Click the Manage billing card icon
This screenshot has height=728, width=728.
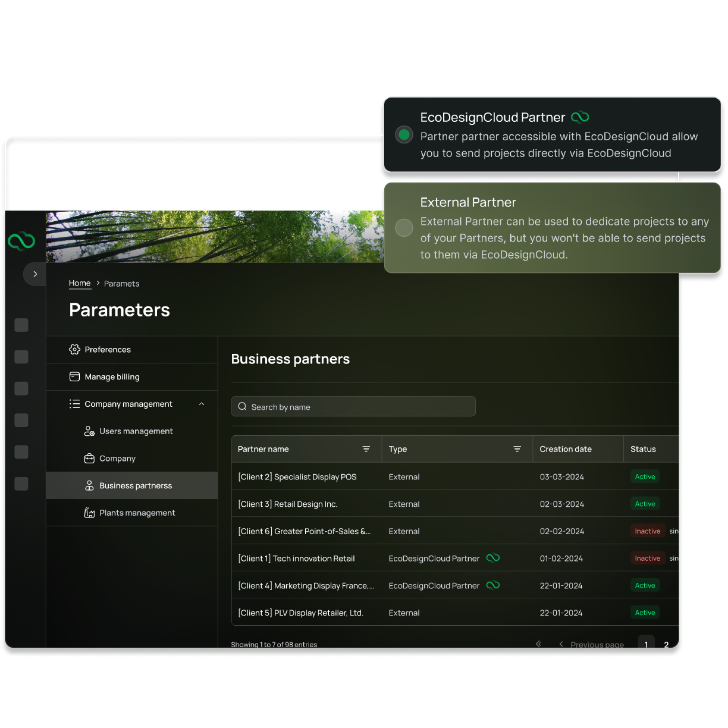tap(75, 377)
